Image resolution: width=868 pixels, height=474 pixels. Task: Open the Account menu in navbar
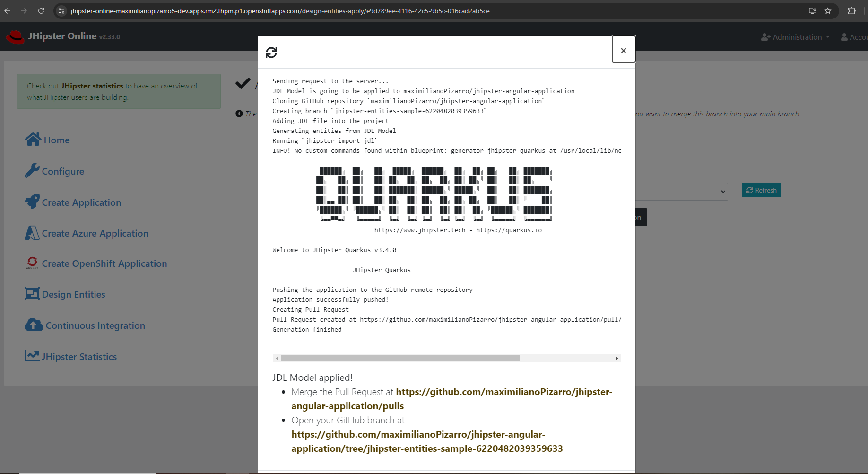(x=854, y=37)
